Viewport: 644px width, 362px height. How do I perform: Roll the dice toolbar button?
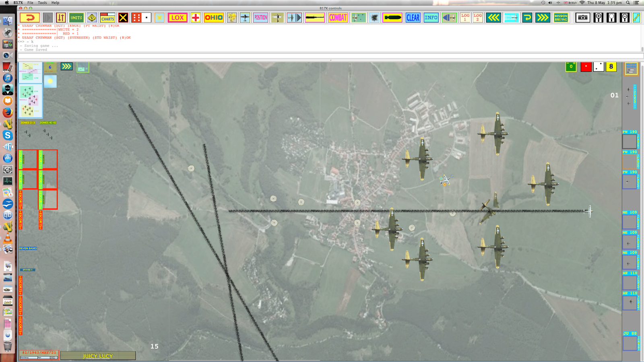pos(141,18)
